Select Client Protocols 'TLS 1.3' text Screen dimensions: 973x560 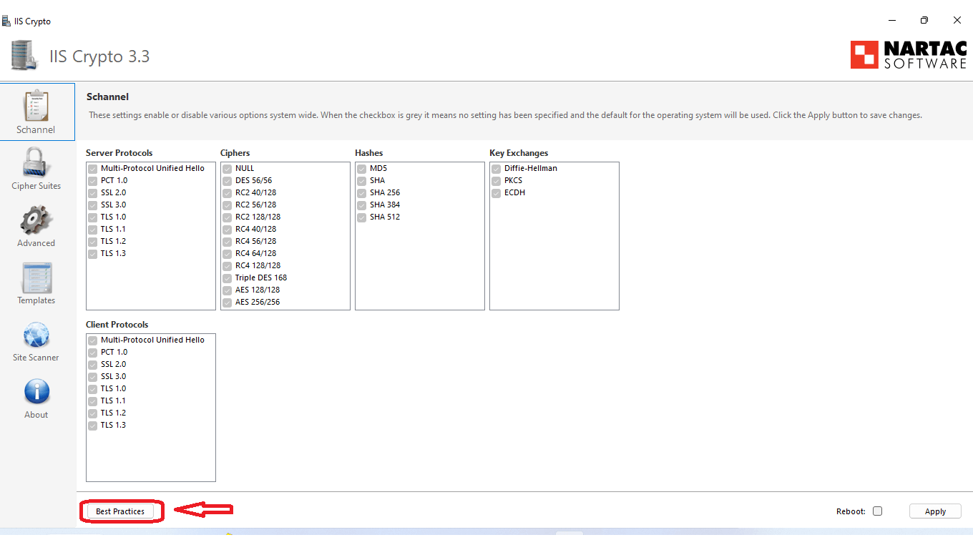(113, 426)
